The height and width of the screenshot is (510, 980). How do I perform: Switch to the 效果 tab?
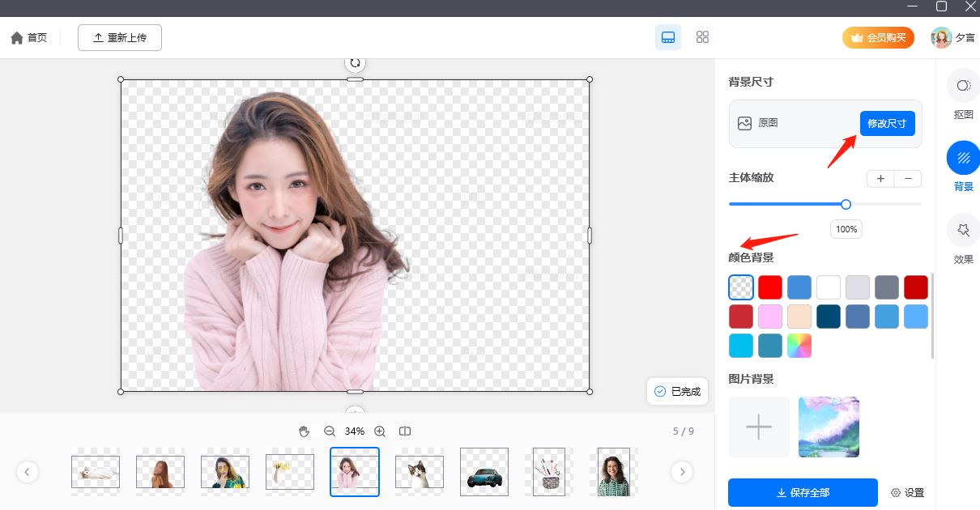point(963,240)
